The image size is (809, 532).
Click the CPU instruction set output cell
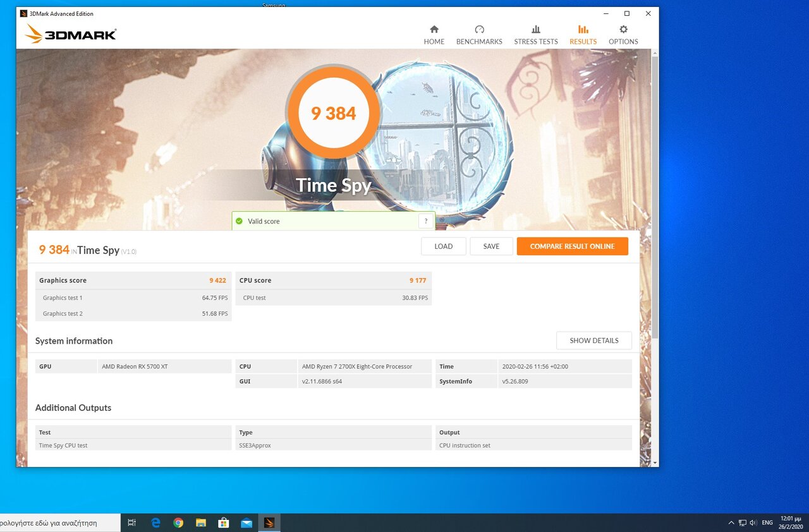pyautogui.click(x=533, y=445)
